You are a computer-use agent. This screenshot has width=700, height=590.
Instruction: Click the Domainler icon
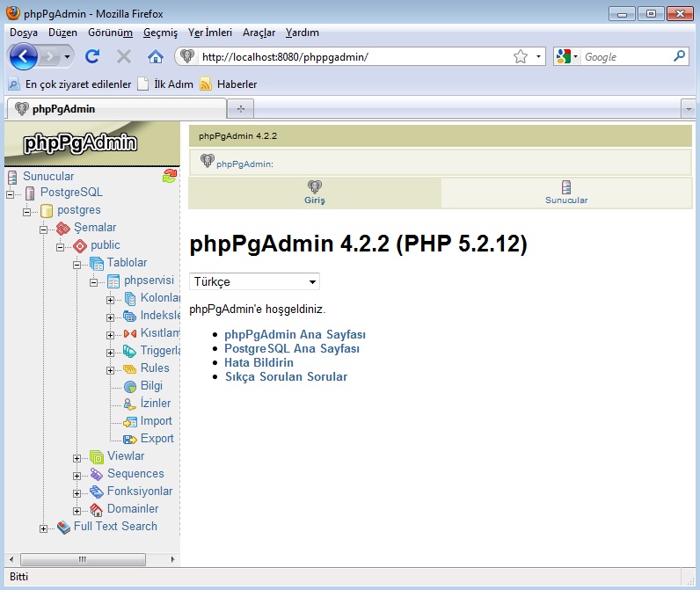97,509
